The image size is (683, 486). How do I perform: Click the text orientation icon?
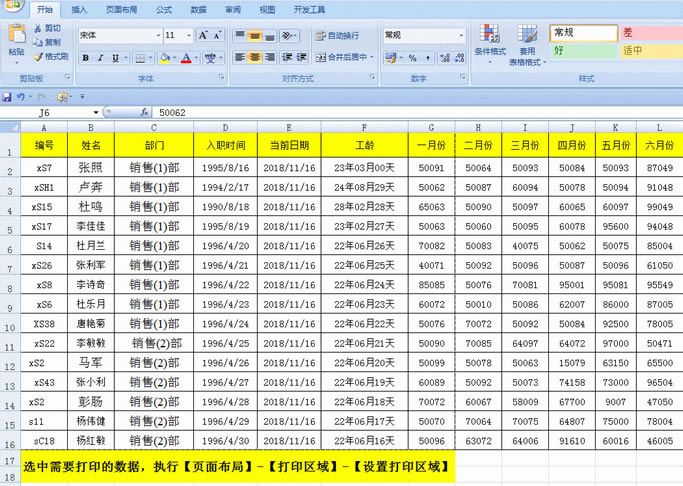287,36
